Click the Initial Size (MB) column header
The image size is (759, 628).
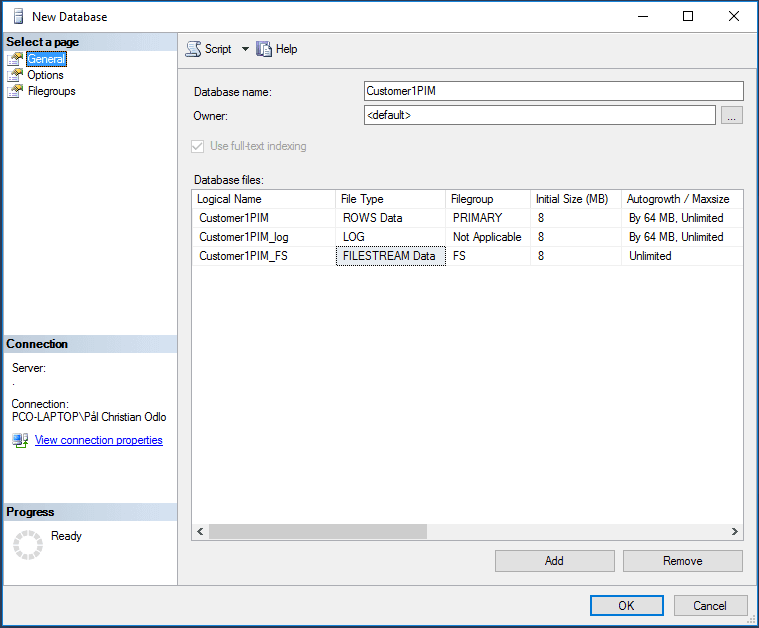point(576,199)
